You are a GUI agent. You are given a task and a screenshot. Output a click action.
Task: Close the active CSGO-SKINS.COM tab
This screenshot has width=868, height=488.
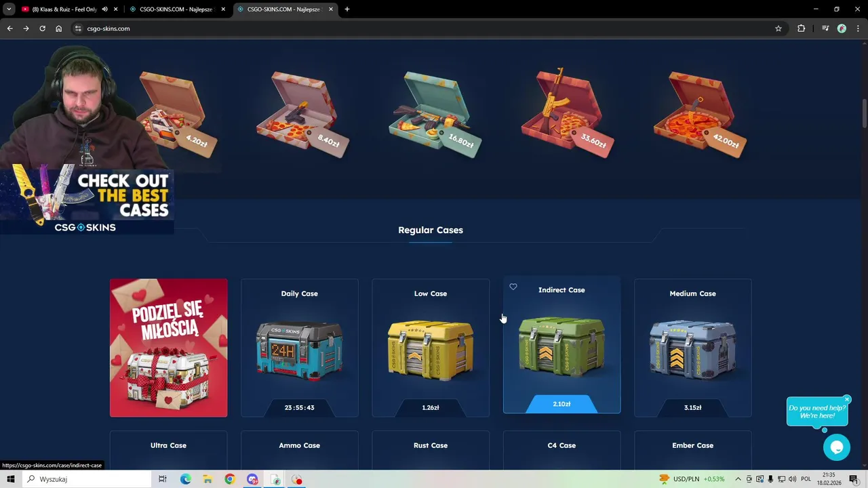[x=331, y=9]
